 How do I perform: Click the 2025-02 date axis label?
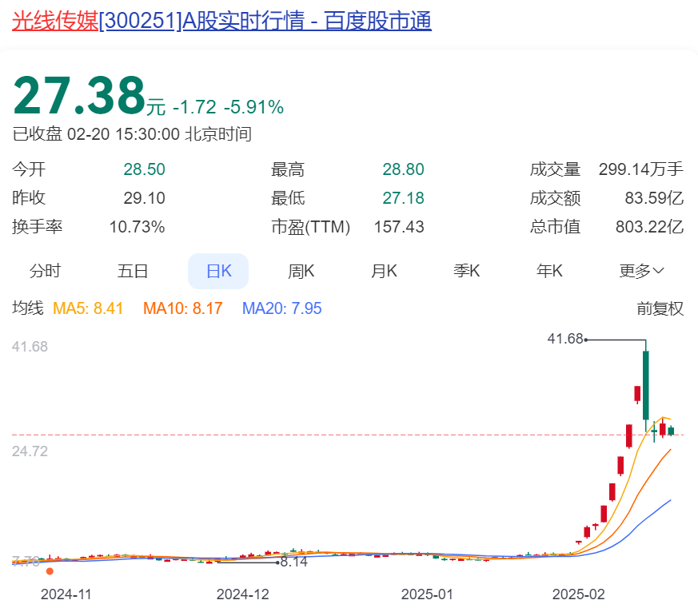(578, 594)
